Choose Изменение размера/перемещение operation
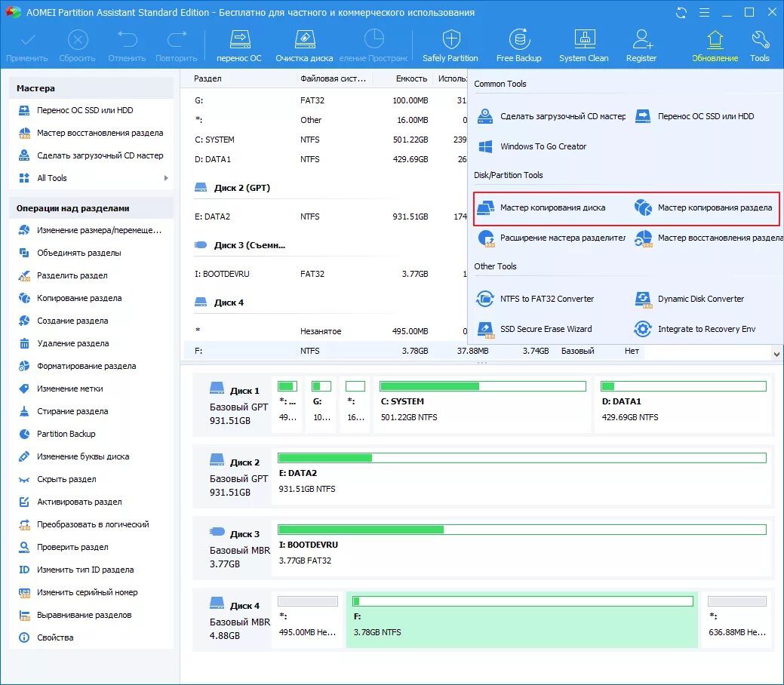 coord(91,231)
